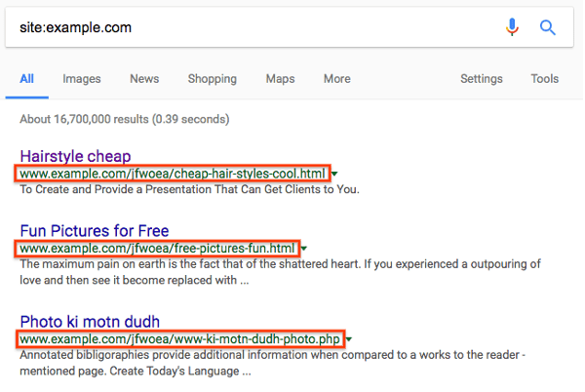The height and width of the screenshot is (392, 585).
Task: Click the voice search microphone icon
Action: point(513,27)
